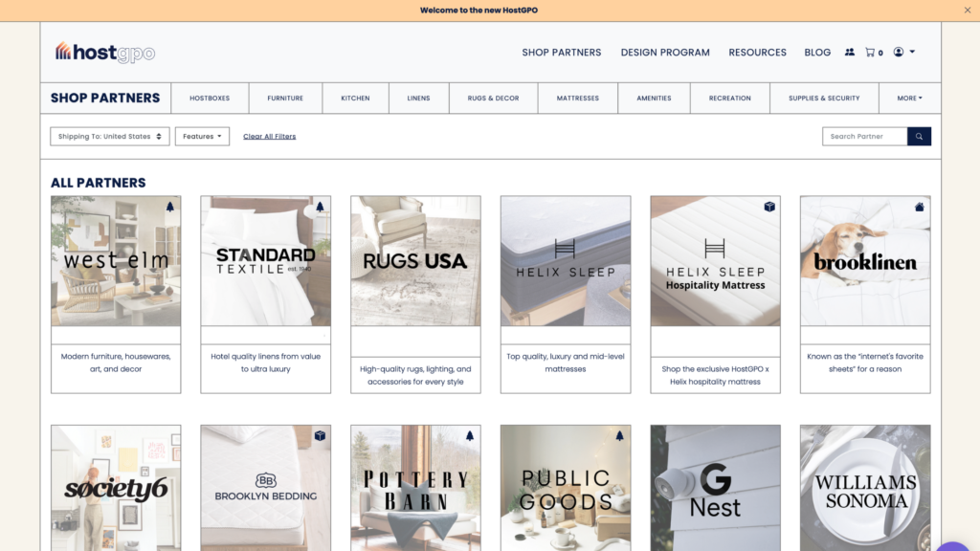Open the Brooklinen partner thumbnail

[865, 260]
